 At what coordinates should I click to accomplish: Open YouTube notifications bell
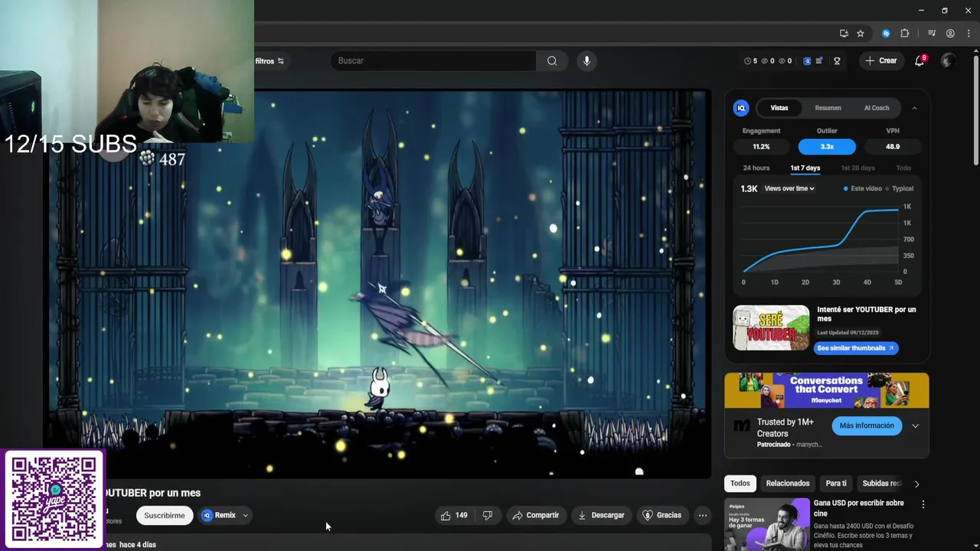pyautogui.click(x=920, y=60)
